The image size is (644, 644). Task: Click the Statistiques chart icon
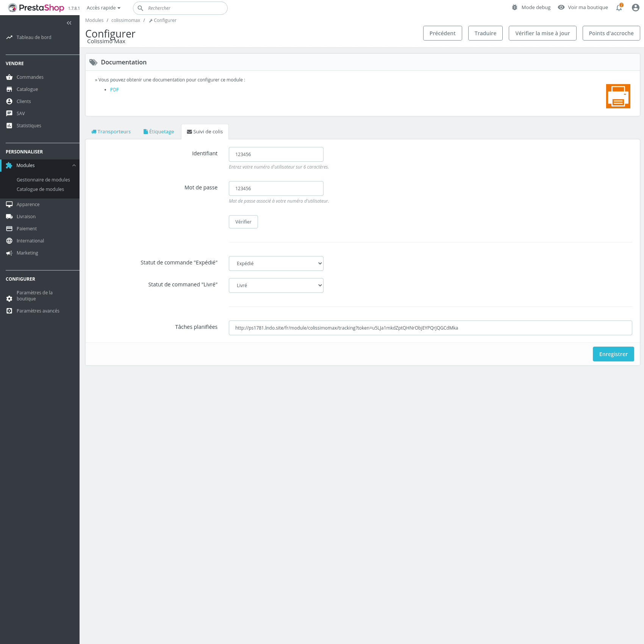[x=9, y=125]
